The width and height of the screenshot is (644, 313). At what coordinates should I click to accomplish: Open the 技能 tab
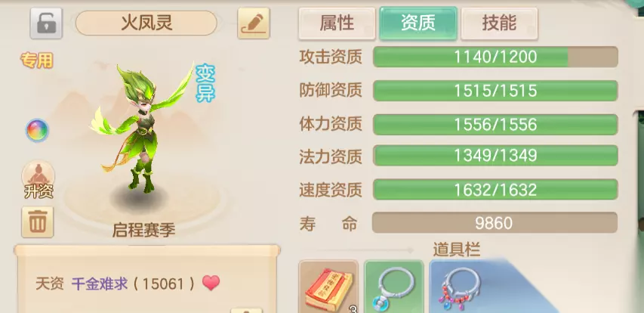[x=499, y=23]
